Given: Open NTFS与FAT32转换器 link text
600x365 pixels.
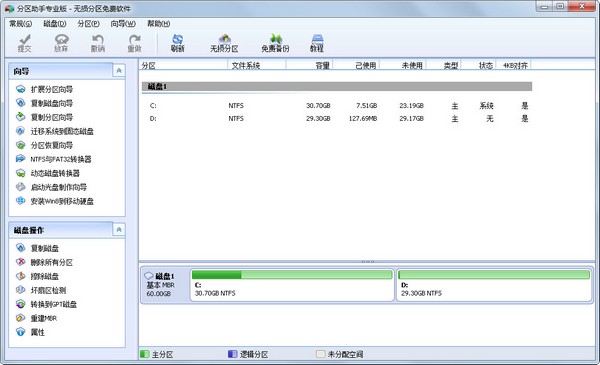Looking at the screenshot, I should coord(61,159).
